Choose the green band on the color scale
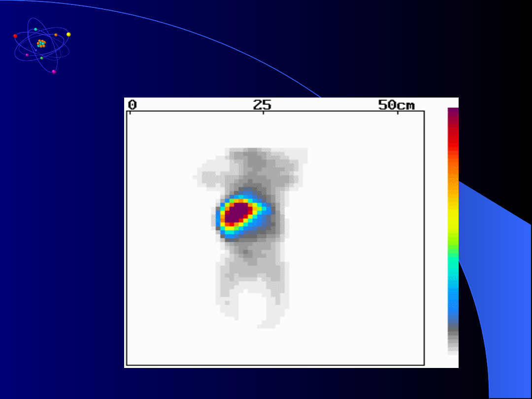The height and width of the screenshot is (399, 532). coord(453,256)
